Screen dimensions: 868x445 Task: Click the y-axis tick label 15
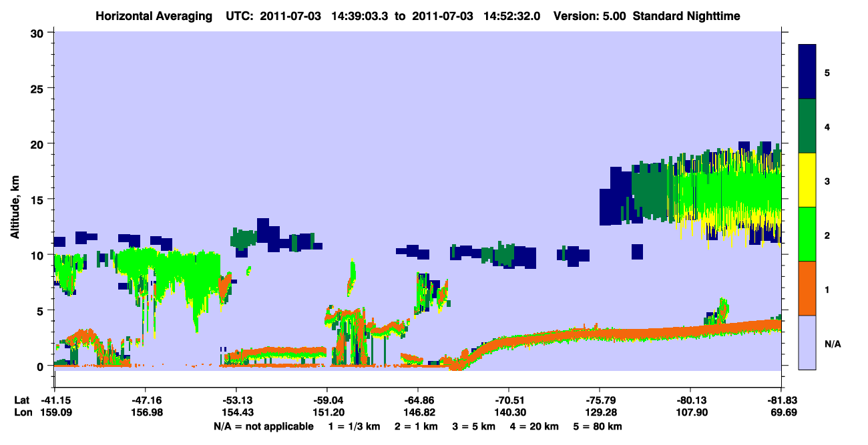tap(38, 199)
